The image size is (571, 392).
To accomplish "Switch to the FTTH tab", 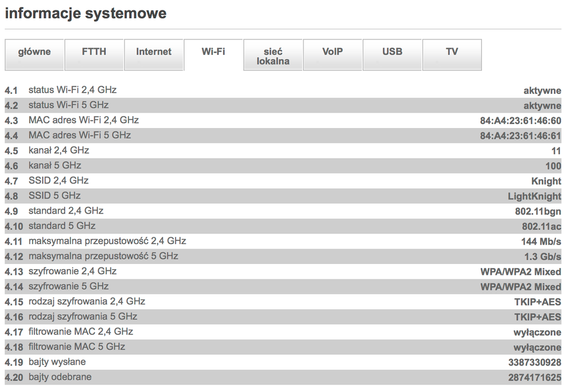I will point(94,53).
